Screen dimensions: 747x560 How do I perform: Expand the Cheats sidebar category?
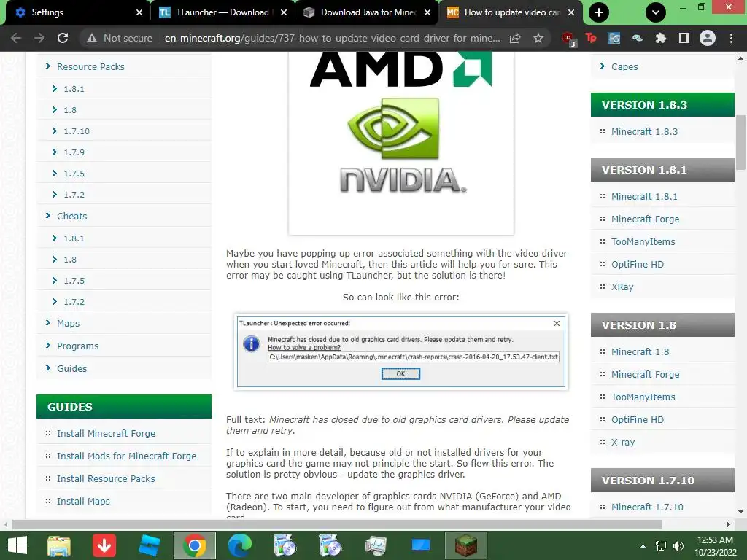coord(72,216)
